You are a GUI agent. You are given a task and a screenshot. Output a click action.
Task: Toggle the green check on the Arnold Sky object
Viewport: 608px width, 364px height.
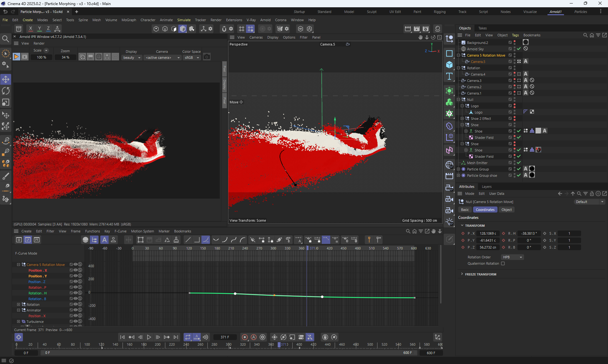pos(519,49)
